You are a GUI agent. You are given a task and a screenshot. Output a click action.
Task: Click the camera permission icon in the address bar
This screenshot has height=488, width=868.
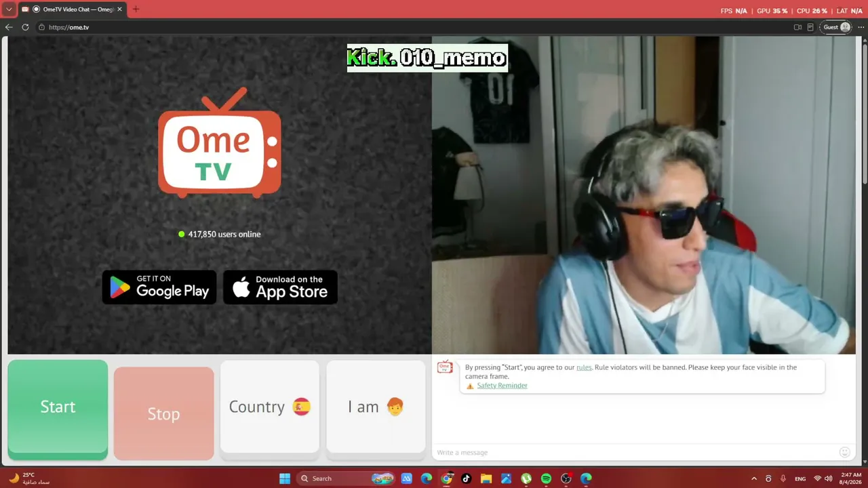797,27
